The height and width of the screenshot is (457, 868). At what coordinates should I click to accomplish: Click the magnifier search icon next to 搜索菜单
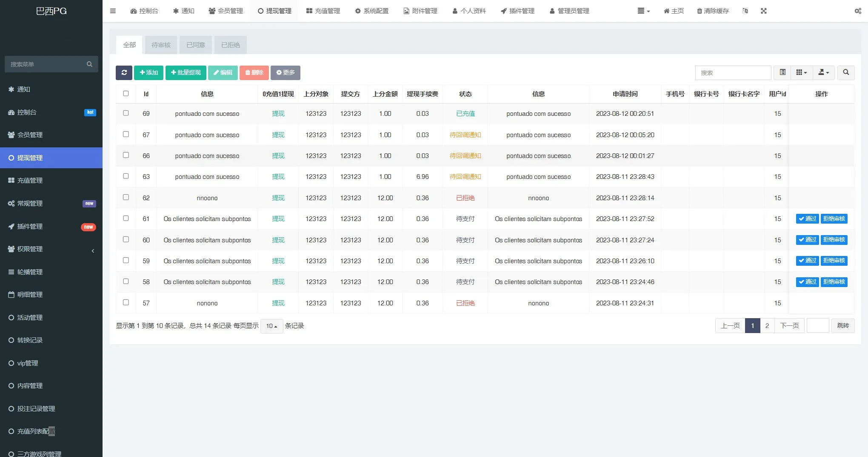[89, 64]
